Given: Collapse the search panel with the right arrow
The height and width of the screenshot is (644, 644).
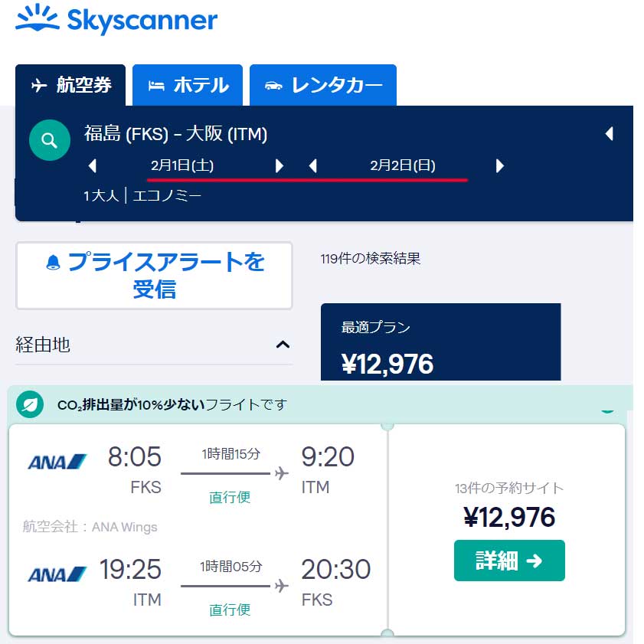Looking at the screenshot, I should click(x=610, y=133).
